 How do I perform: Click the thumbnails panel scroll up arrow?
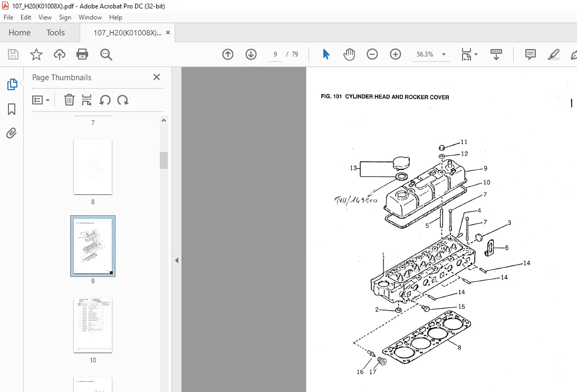(x=164, y=120)
